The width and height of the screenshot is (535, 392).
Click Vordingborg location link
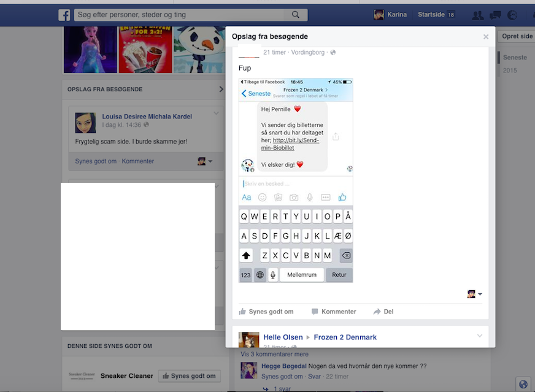[308, 52]
